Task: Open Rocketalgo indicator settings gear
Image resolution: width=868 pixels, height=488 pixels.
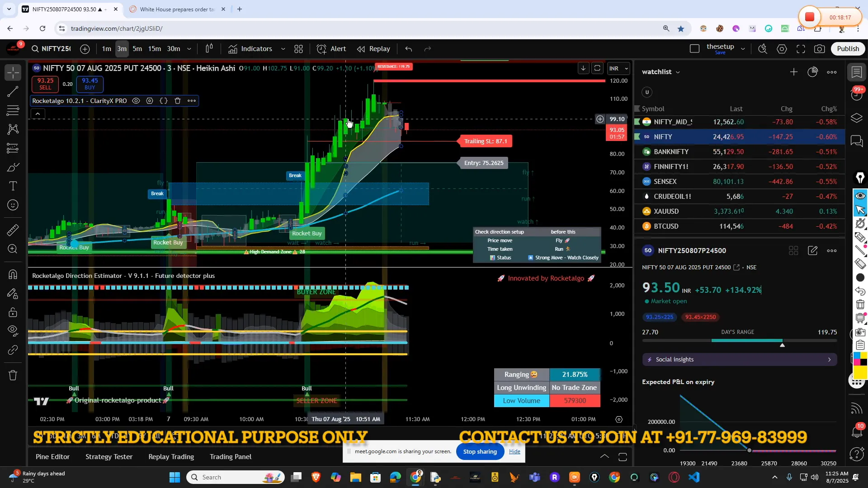Action: pyautogui.click(x=150, y=101)
